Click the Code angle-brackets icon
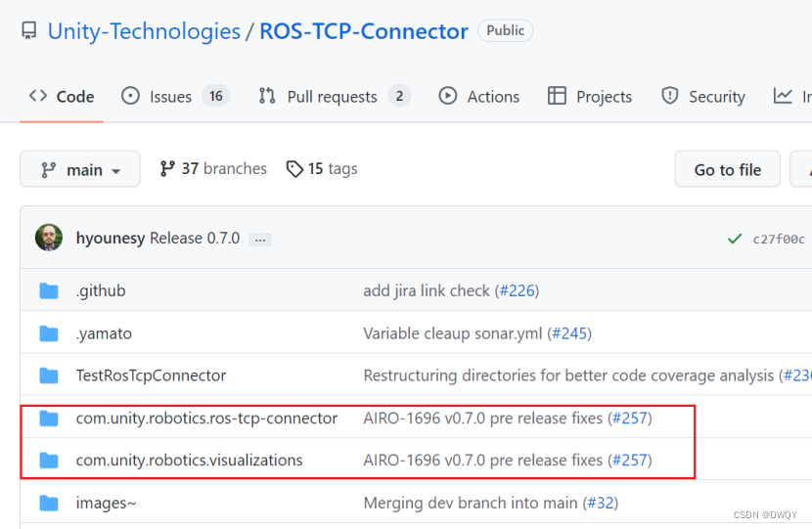812x529 pixels. (38, 96)
